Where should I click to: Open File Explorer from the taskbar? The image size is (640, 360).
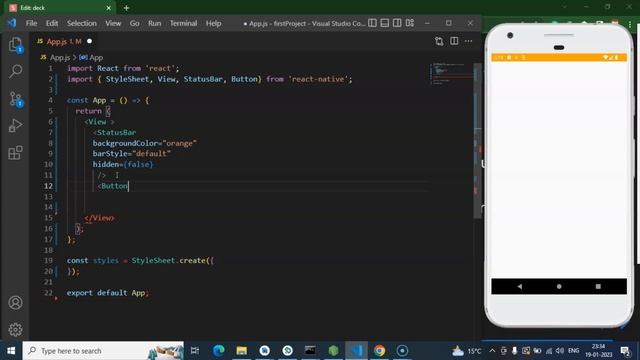point(241,351)
